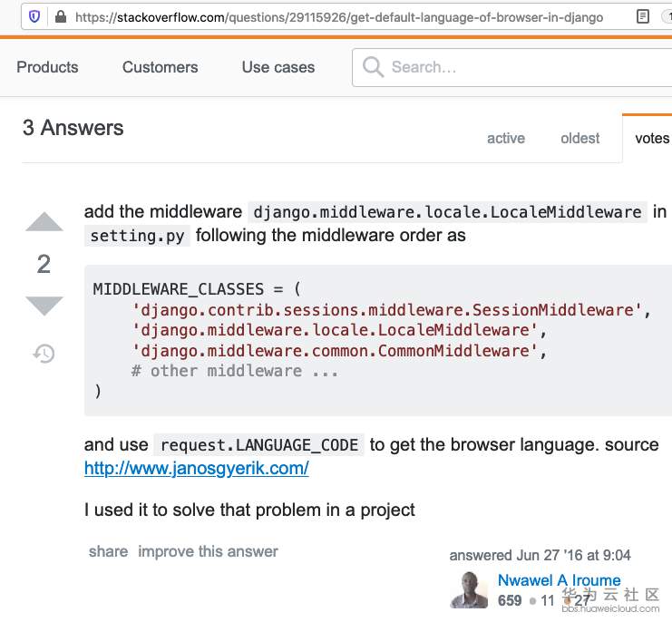This screenshot has width=672, height=622.
Task: Downvote the answer with the down arrow
Action: coord(44,306)
